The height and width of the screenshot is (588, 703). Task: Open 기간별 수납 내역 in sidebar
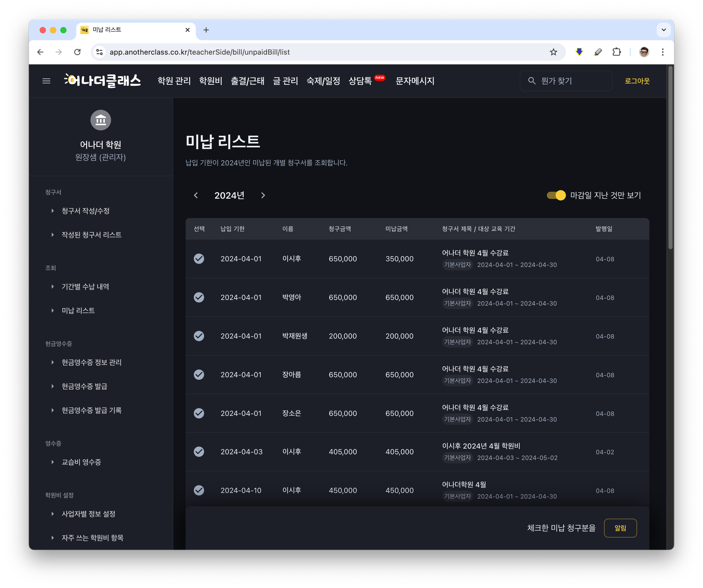(85, 287)
